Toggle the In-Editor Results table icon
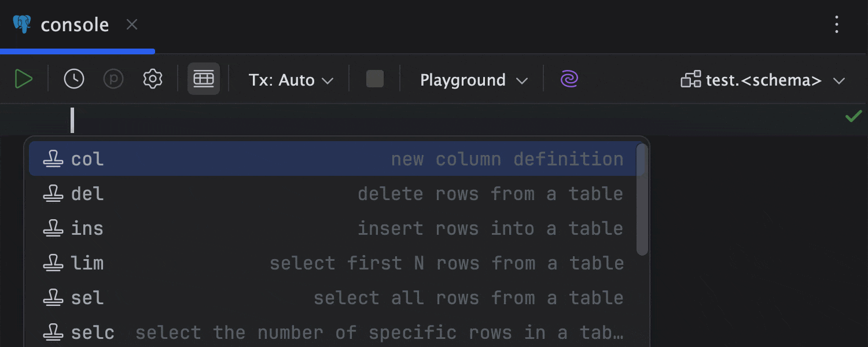The width and height of the screenshot is (868, 347). pos(203,79)
